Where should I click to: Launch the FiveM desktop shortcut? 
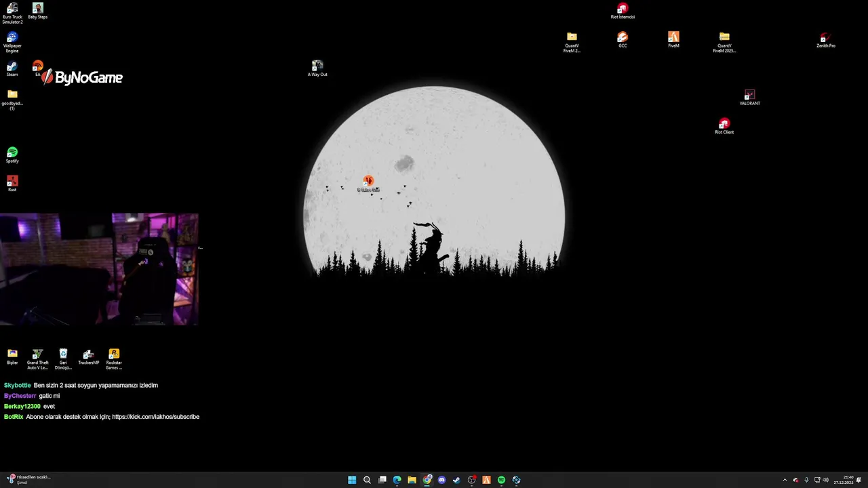coord(673,39)
